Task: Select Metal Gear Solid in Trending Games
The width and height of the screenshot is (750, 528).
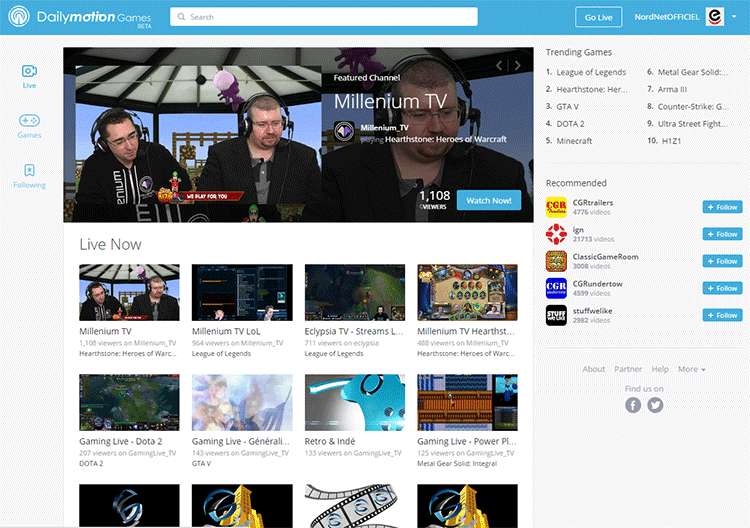Action: tap(693, 72)
